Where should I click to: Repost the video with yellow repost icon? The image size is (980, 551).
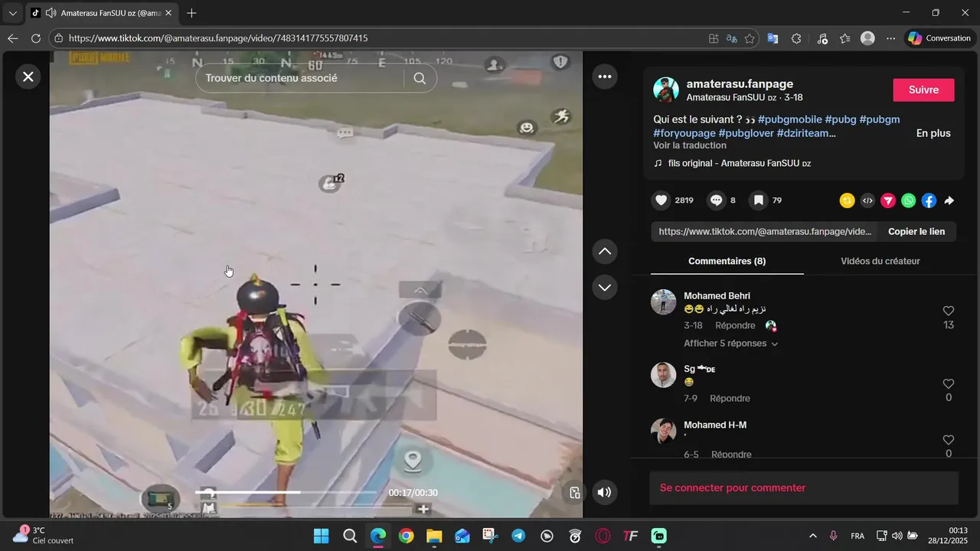click(847, 201)
